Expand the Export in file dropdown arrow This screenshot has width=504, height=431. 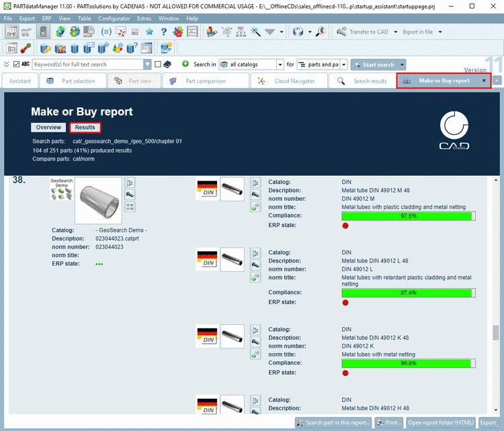[440, 32]
